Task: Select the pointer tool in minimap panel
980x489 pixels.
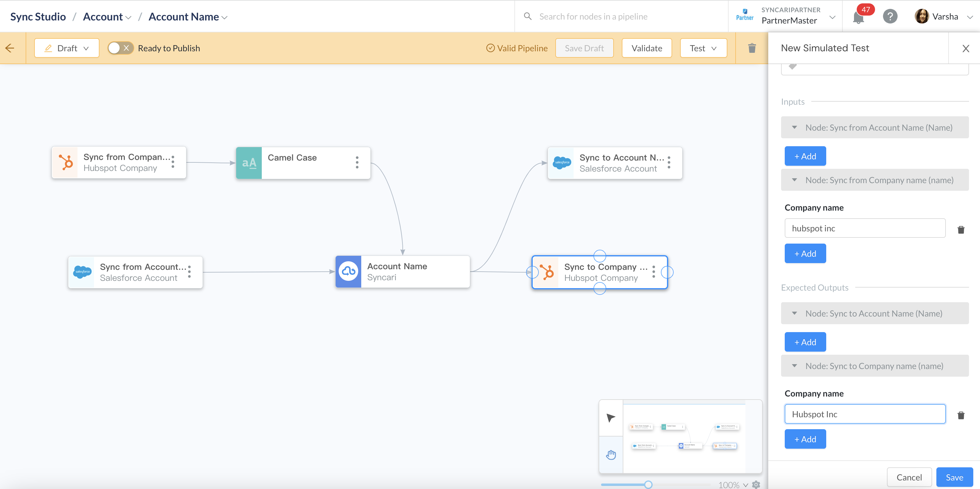Action: [611, 418]
